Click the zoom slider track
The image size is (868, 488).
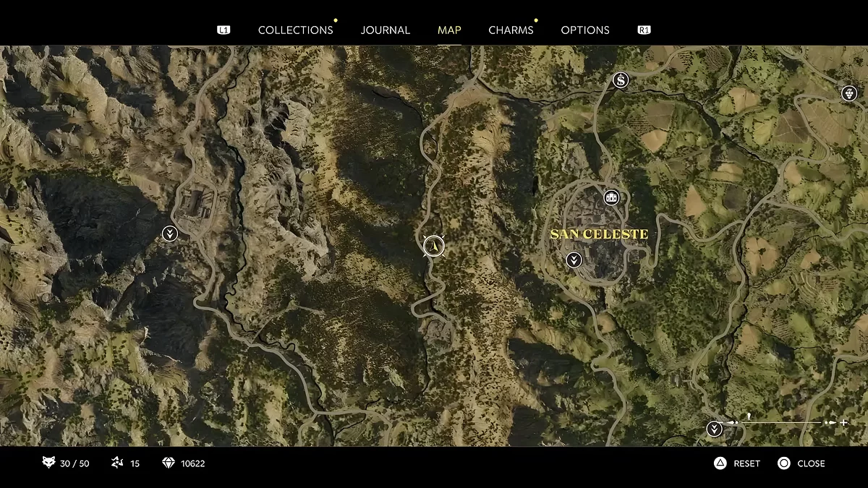tap(781, 422)
